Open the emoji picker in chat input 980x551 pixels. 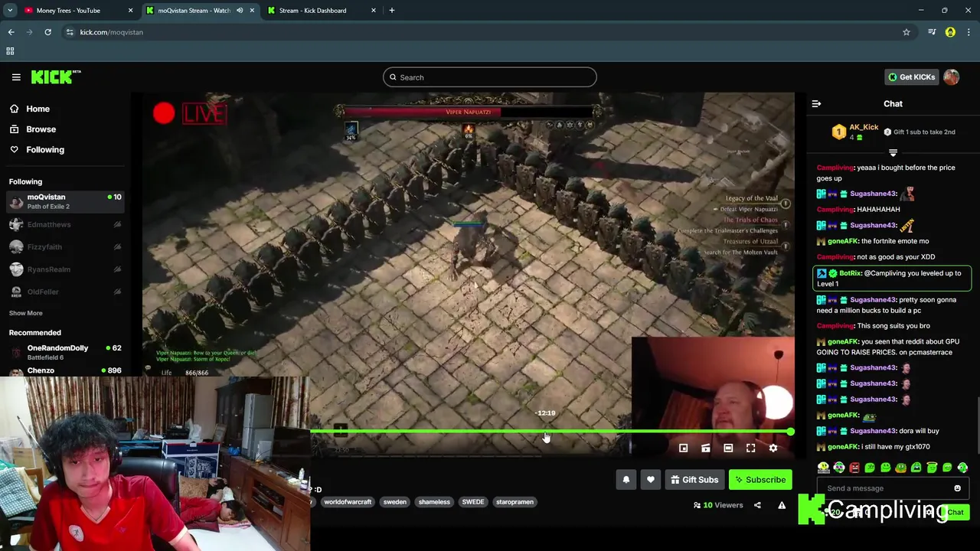click(957, 488)
